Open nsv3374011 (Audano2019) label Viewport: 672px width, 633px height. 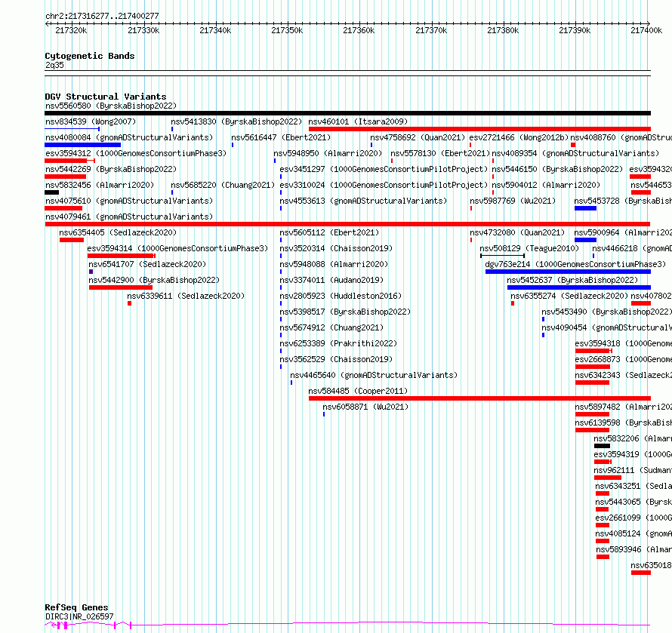pos(331,280)
